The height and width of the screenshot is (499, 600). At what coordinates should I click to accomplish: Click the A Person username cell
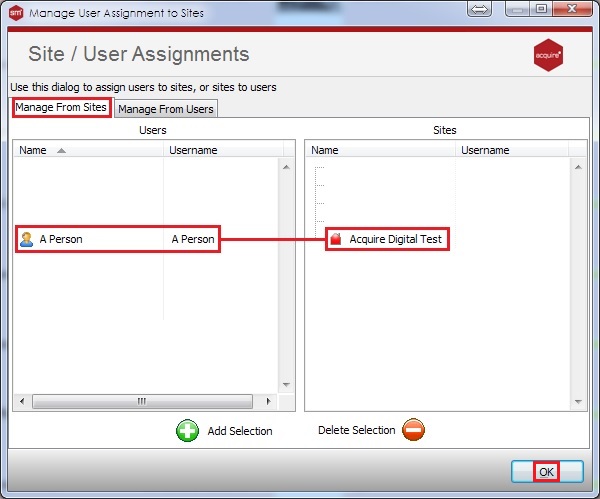[193, 240]
